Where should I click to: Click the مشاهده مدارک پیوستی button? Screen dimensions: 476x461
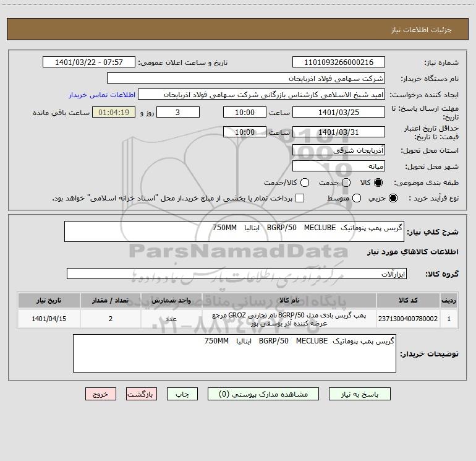click(263, 394)
